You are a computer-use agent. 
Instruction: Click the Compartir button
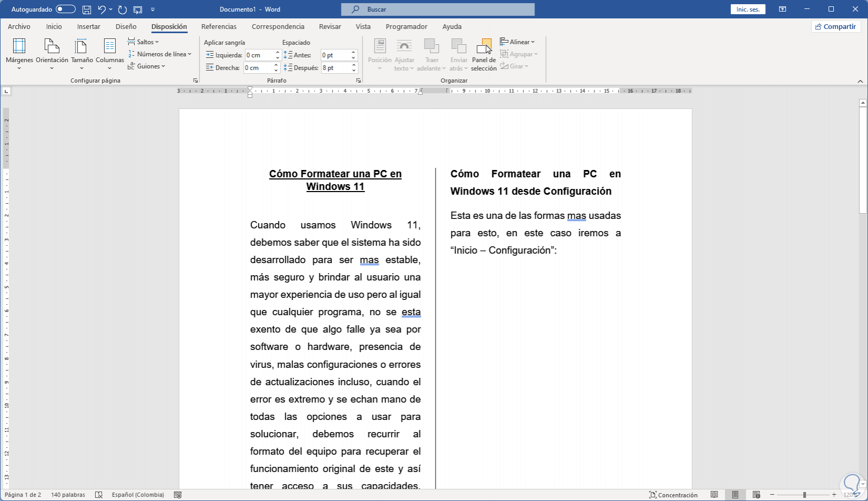pos(835,26)
